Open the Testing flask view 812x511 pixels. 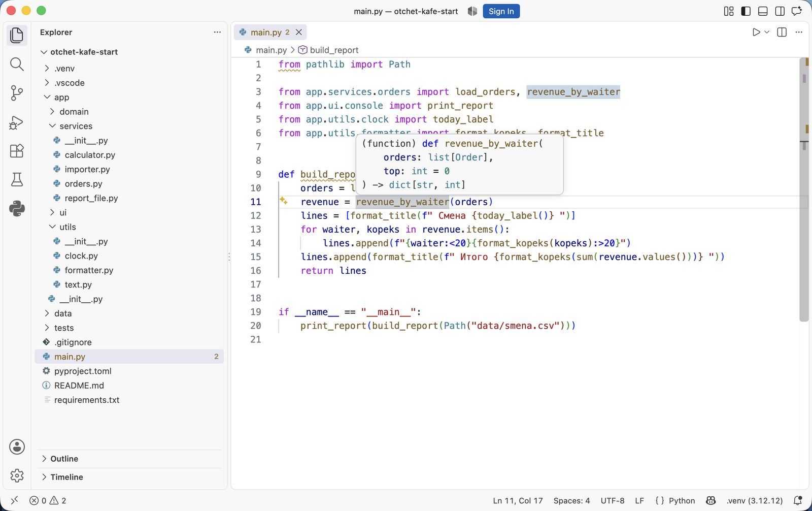coord(17,180)
